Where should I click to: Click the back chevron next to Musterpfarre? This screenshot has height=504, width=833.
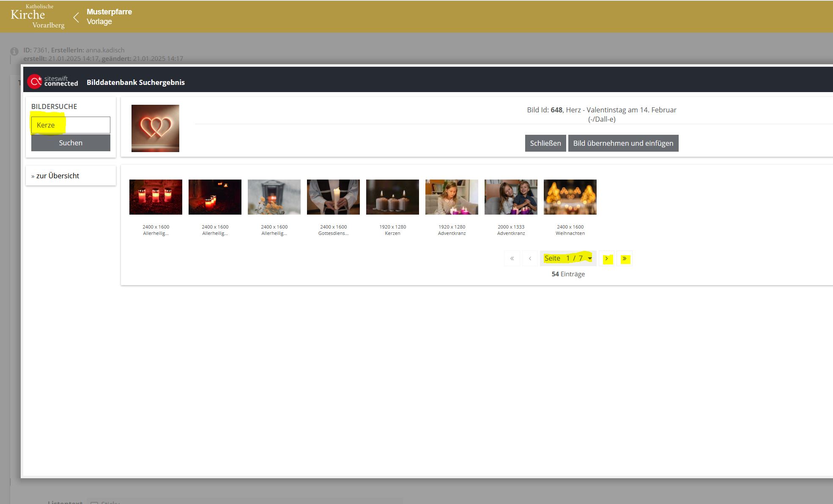[x=76, y=17]
